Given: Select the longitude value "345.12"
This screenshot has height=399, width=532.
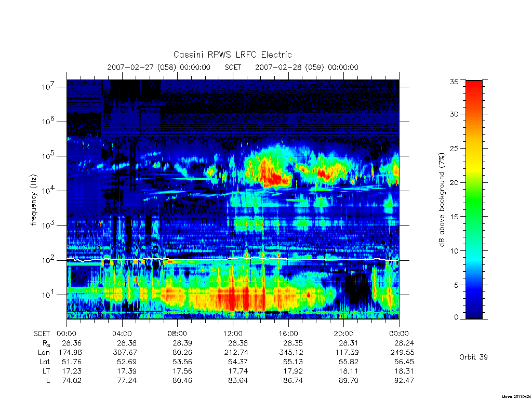Looking at the screenshot, I should 291,353.
